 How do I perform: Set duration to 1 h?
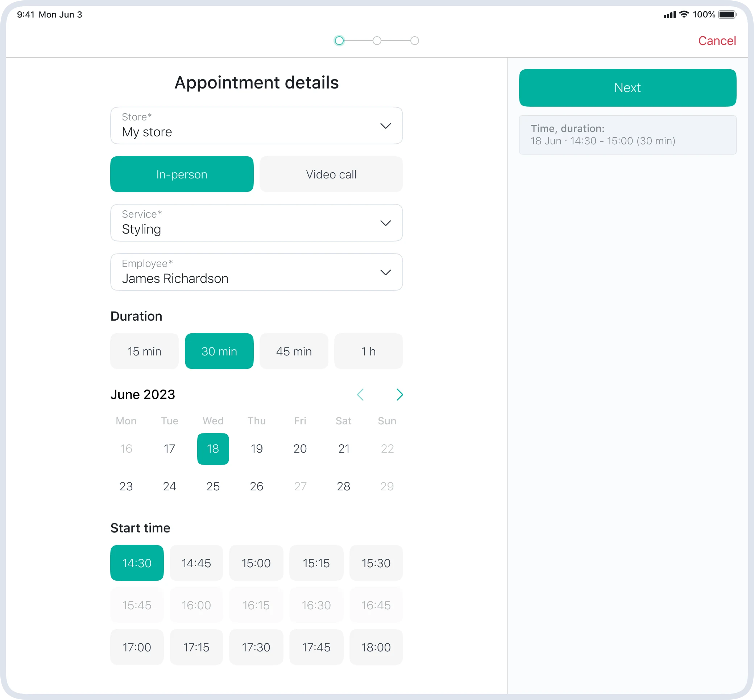pos(368,351)
